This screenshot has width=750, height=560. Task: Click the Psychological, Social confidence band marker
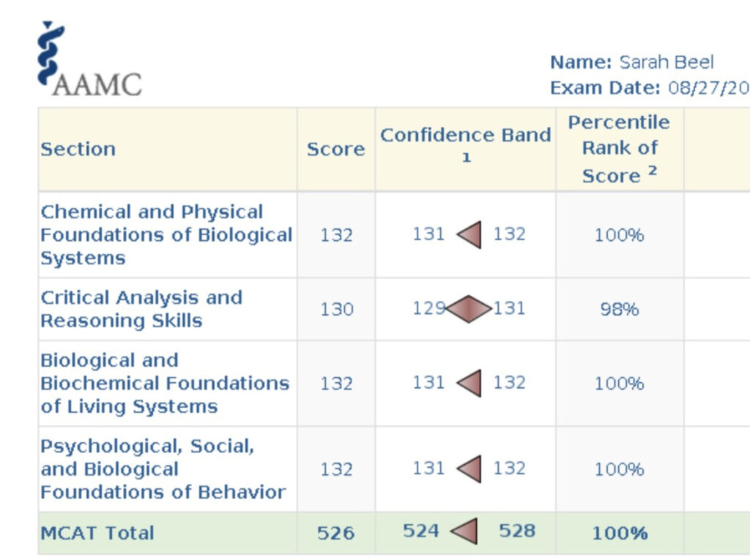click(469, 468)
